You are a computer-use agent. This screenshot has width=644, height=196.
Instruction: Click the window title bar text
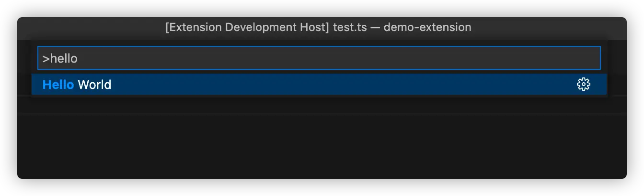pos(318,27)
